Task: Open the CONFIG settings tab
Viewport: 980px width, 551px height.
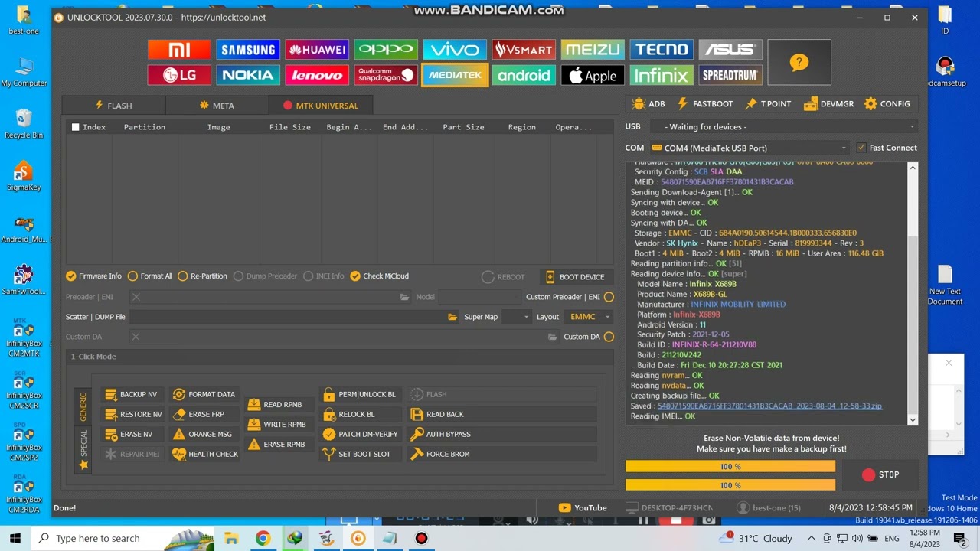Action: tap(887, 104)
